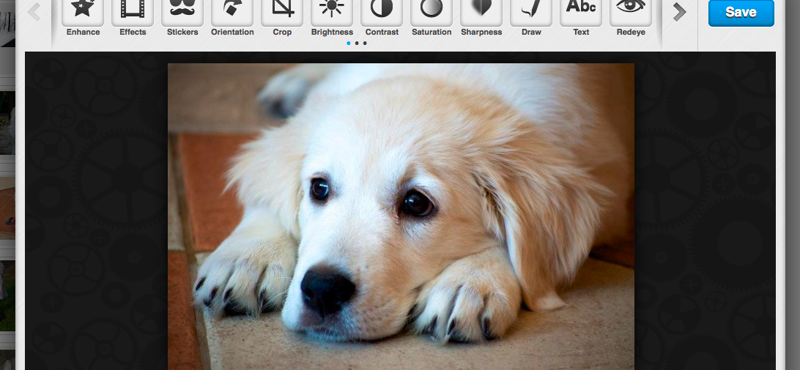Open the Effects filmstrip tool
The height and width of the screenshot is (370, 800).
(133, 12)
